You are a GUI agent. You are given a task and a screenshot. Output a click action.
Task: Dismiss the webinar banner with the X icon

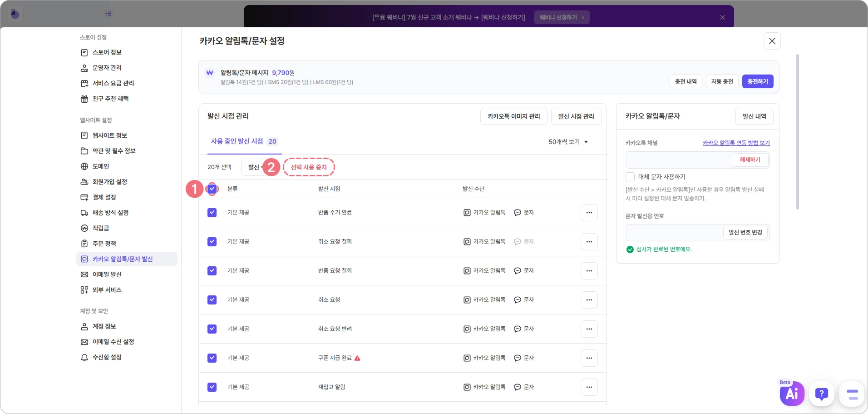click(x=722, y=17)
